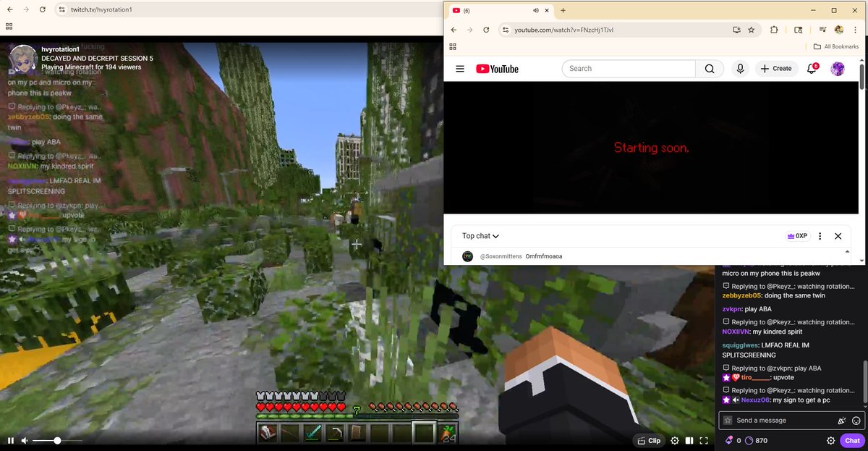The height and width of the screenshot is (451, 868).
Task: Open hvyrotation1 streamer avatar
Action: [23, 59]
